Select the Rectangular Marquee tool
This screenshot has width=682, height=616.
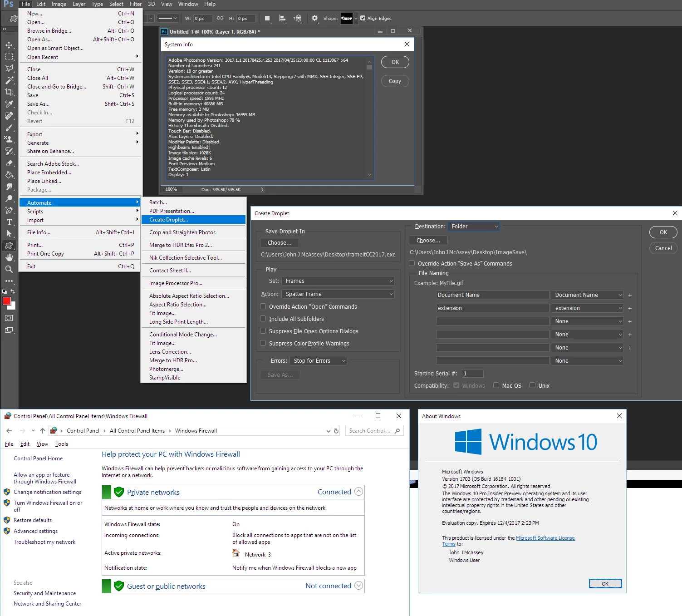click(9, 57)
